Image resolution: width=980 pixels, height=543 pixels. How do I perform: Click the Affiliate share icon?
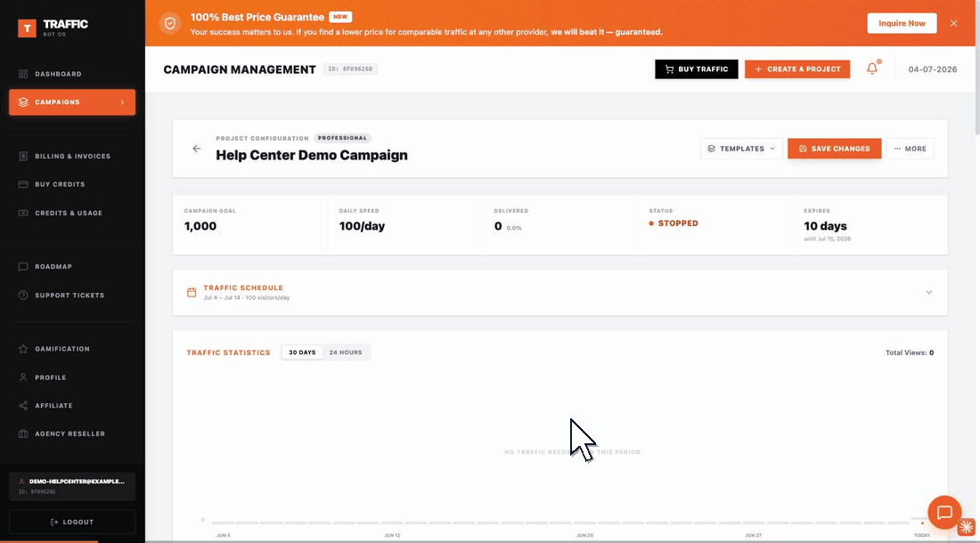pos(23,406)
